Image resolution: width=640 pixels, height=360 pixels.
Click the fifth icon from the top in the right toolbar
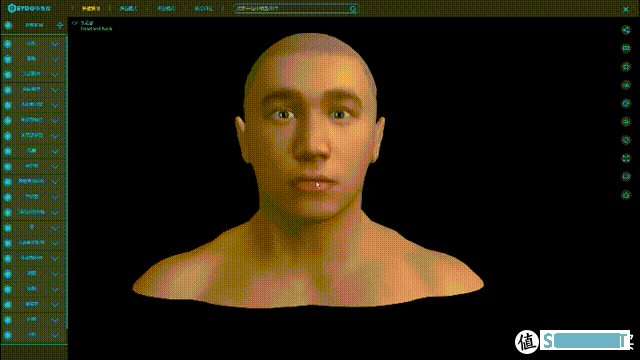click(626, 103)
